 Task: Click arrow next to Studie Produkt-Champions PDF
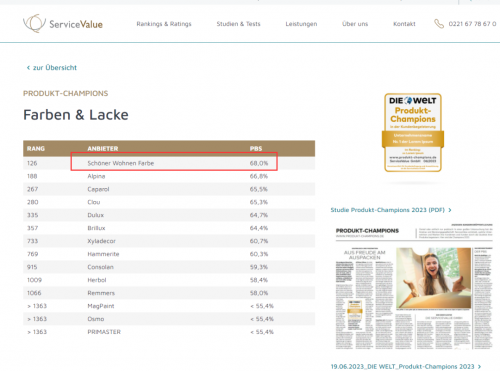tap(450, 210)
